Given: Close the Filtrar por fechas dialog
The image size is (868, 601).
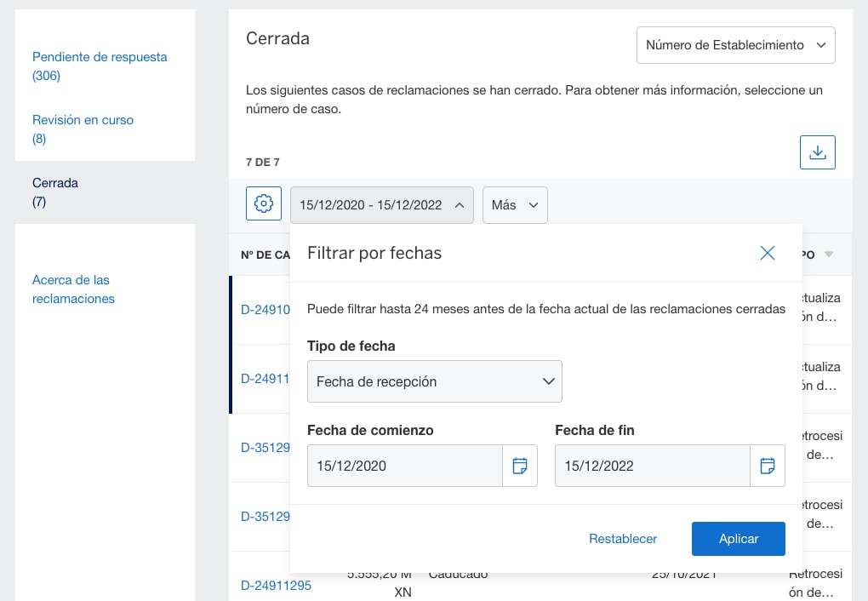Looking at the screenshot, I should (767, 253).
